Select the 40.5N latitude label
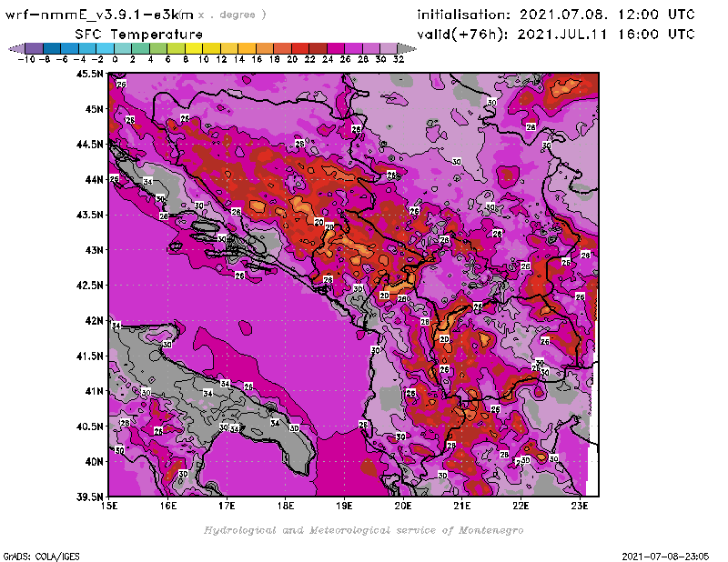 pos(90,427)
